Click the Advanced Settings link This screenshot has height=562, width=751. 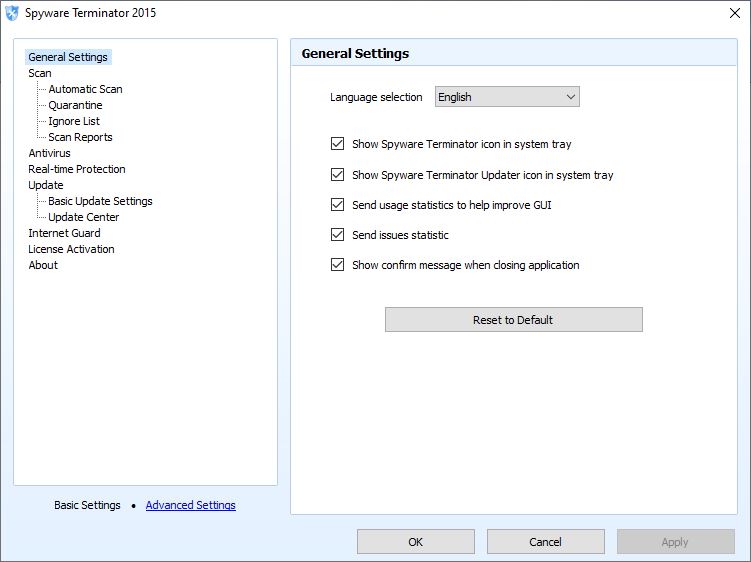pyautogui.click(x=191, y=505)
